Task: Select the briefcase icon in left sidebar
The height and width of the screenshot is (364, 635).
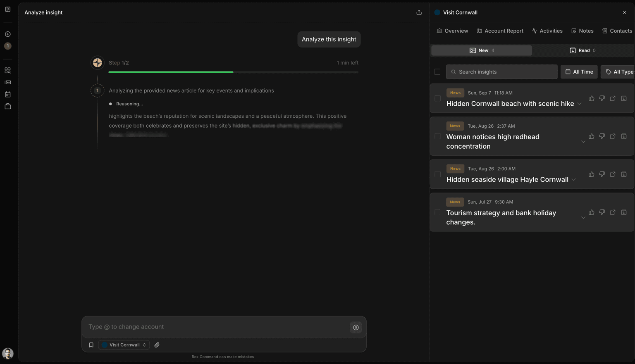Action: pyautogui.click(x=7, y=106)
